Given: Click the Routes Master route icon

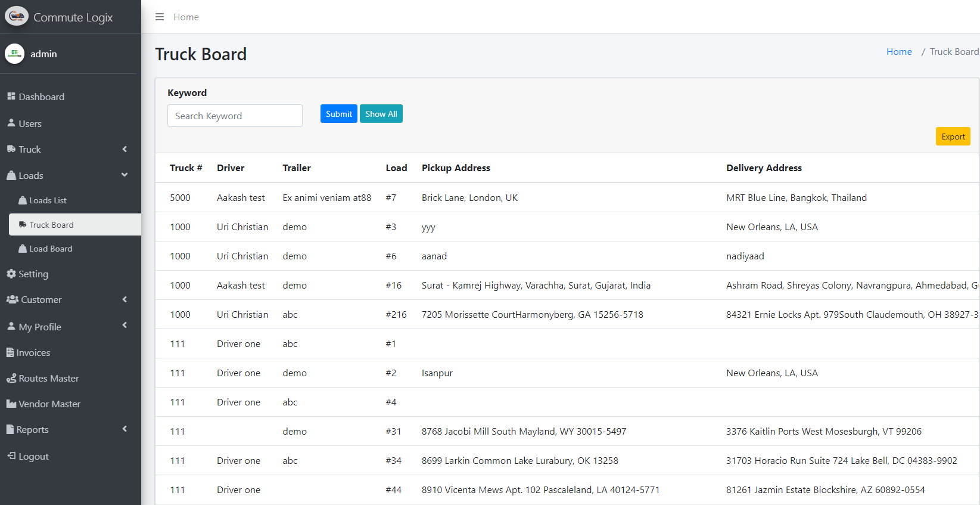Looking at the screenshot, I should coord(11,378).
